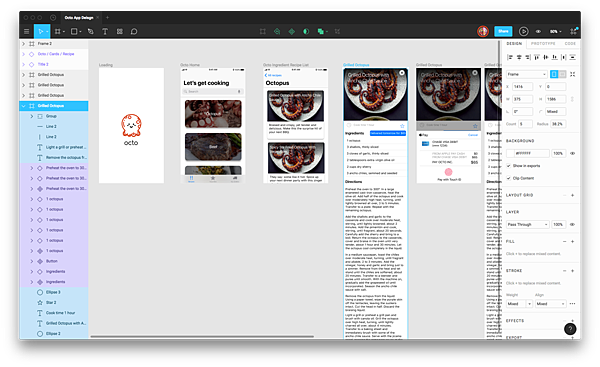Select the Frame tool in toolbar
The image size is (600, 367).
click(57, 31)
